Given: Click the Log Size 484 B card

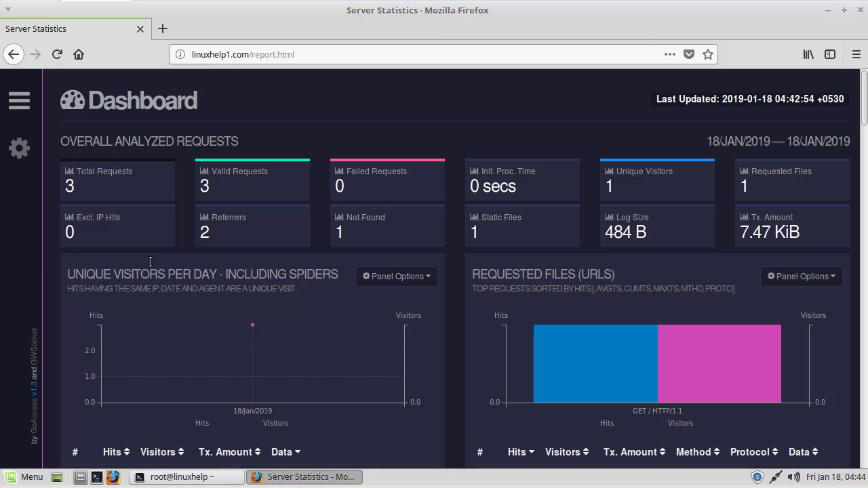Looking at the screenshot, I should pos(657,226).
